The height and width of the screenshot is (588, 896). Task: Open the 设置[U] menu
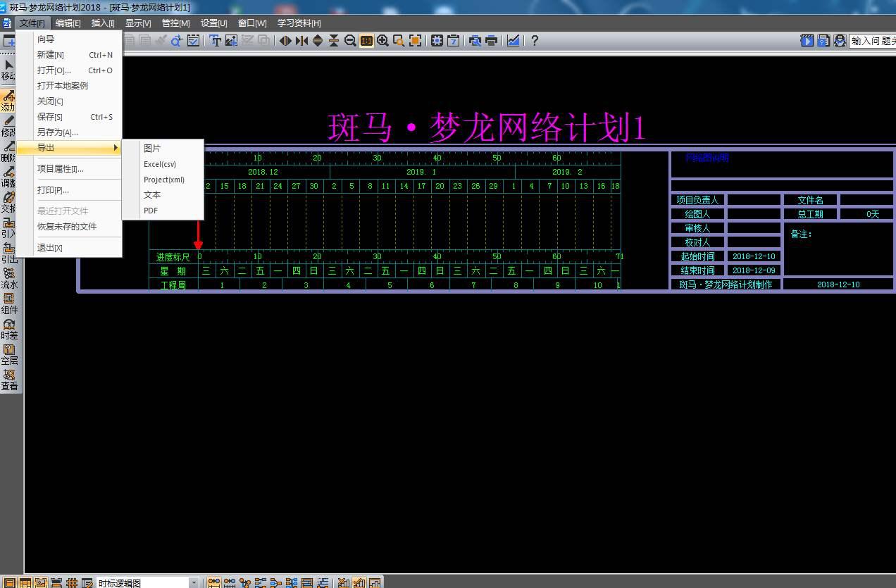pos(213,23)
